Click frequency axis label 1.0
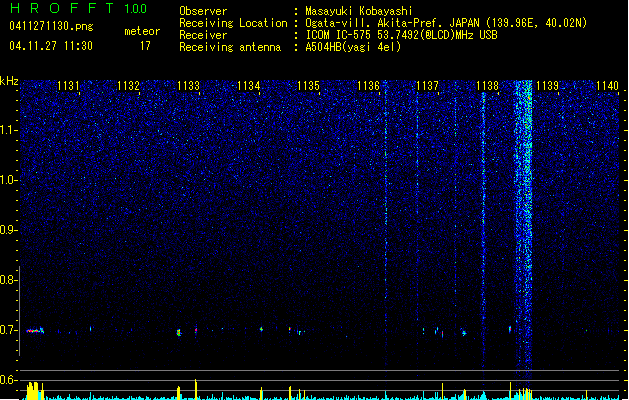Image resolution: width=629 pixels, height=400 pixels. tap(8, 180)
